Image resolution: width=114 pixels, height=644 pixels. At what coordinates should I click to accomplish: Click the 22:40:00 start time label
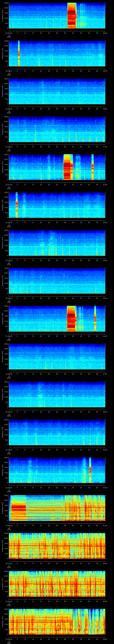pyautogui.click(x=9, y=147)
